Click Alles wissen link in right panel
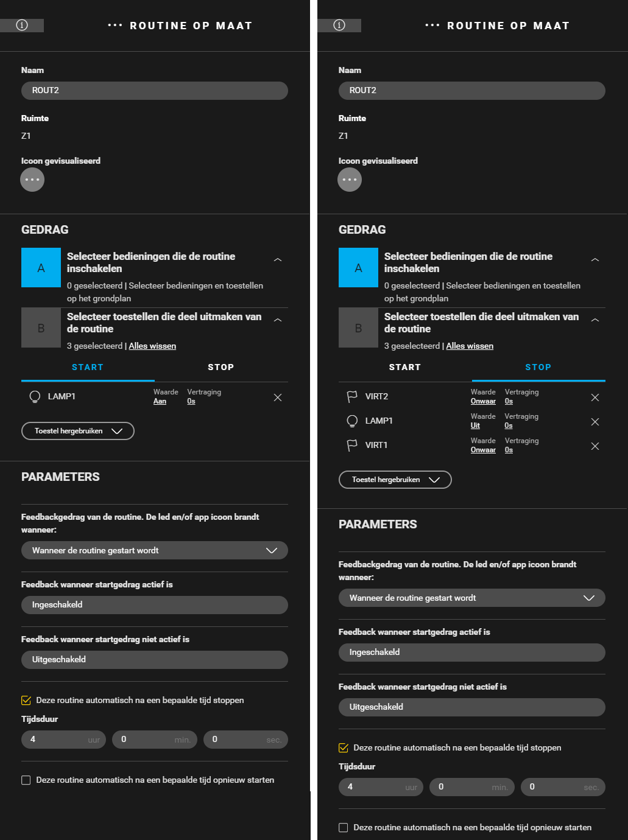The width and height of the screenshot is (628, 840). tap(470, 346)
